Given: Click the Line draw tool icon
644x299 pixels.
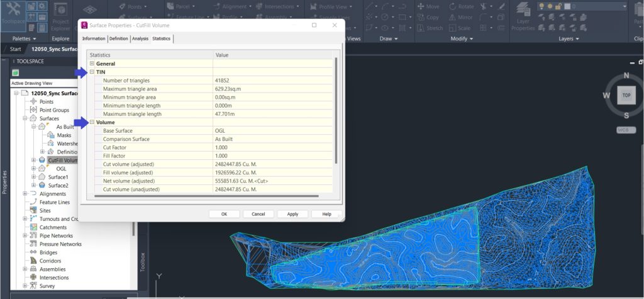Looking at the screenshot, I should (370, 6).
